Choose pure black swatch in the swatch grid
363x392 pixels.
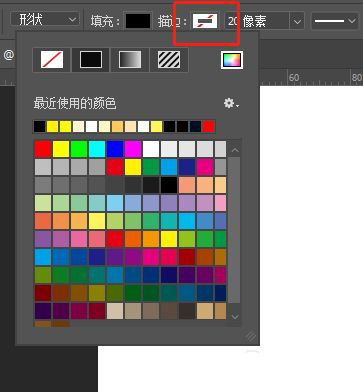click(169, 185)
